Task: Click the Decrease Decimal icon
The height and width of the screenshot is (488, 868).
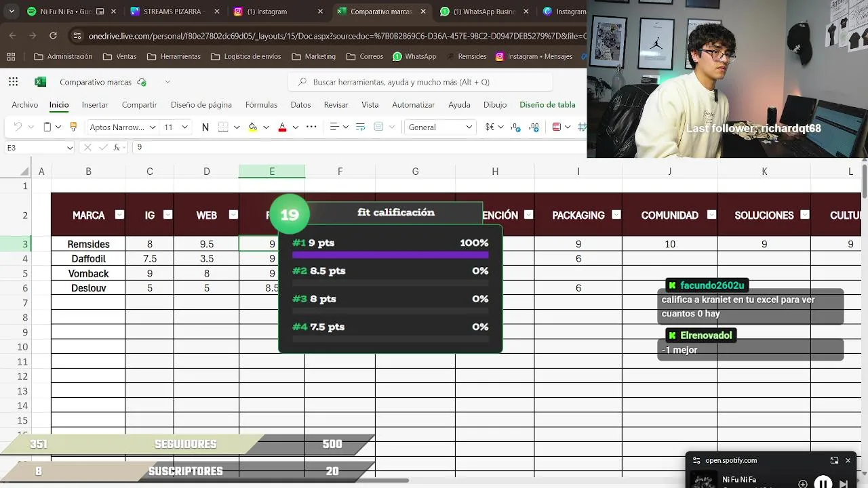Action: 533,127
